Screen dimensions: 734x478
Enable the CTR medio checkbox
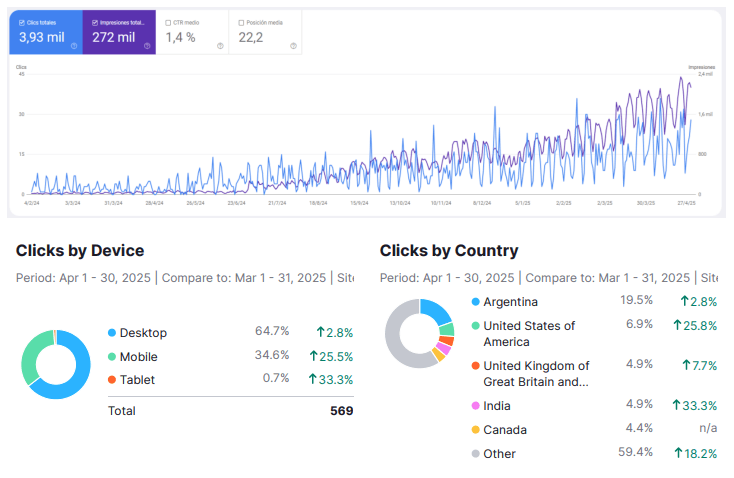pyautogui.click(x=168, y=21)
